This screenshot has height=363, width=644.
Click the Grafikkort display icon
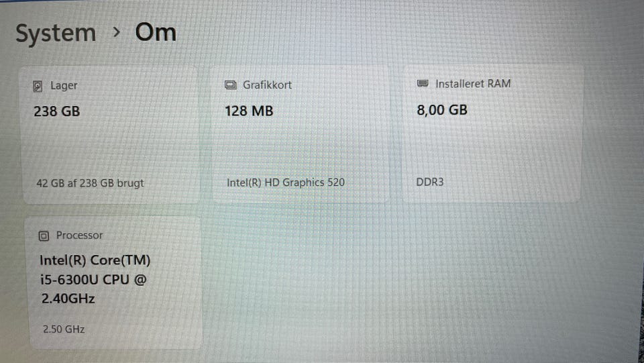coord(231,85)
